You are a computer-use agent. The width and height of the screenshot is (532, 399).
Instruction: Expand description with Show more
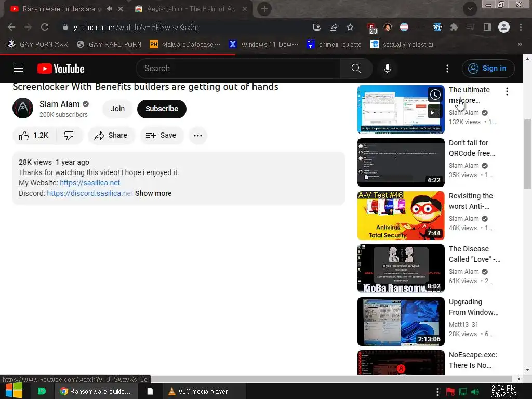(x=153, y=193)
